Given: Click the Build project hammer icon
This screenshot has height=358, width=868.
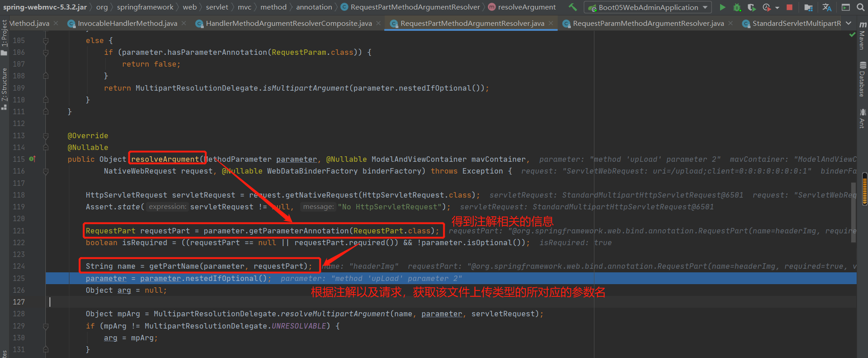Looking at the screenshot, I should click(573, 7).
